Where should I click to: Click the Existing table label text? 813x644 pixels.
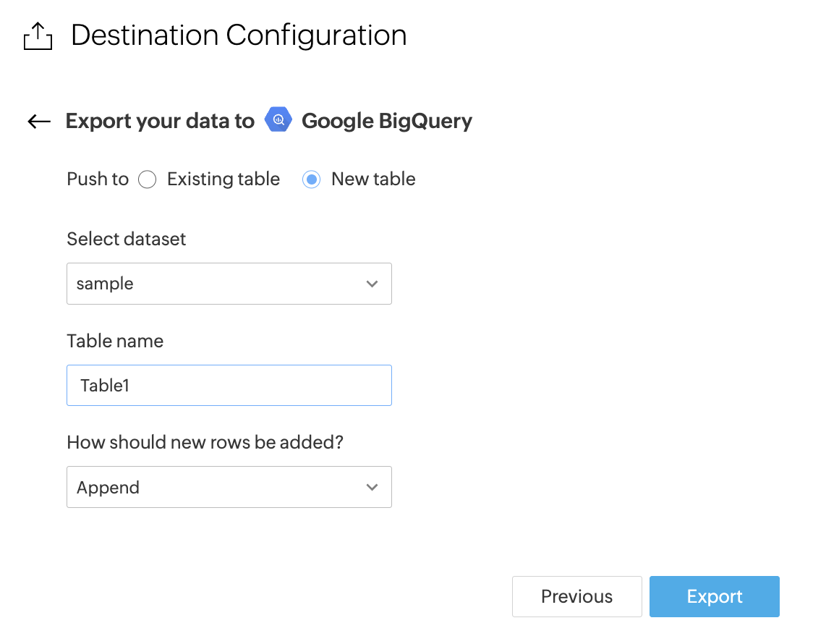223,179
